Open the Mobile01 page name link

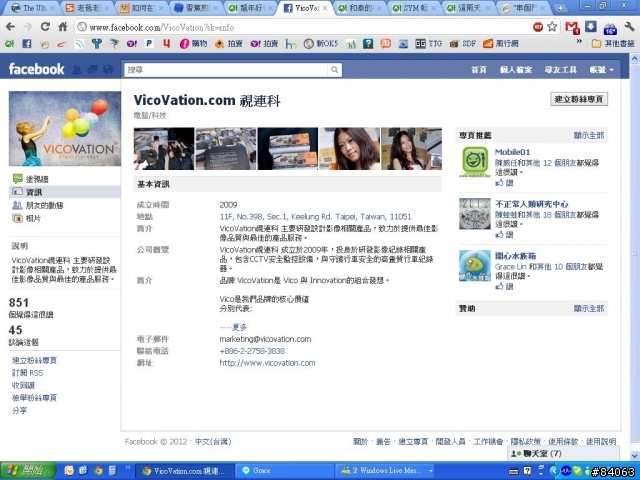[512, 152]
